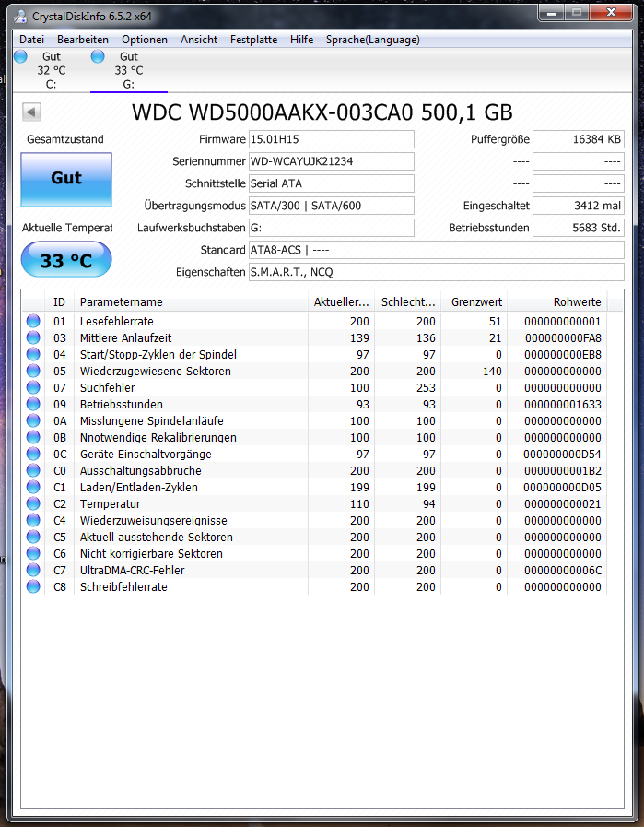Select drive C: status orb
This screenshot has width=644, height=827.
(20, 56)
